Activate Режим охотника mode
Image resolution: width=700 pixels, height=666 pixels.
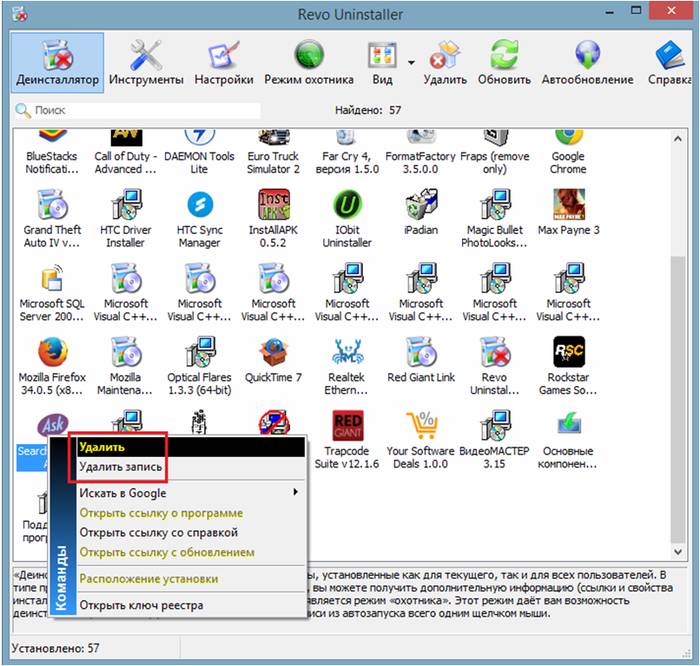308,61
